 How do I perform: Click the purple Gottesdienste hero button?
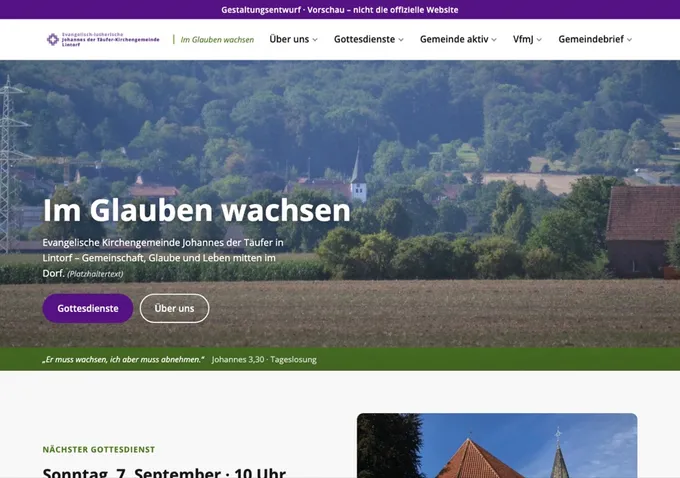coord(88,308)
